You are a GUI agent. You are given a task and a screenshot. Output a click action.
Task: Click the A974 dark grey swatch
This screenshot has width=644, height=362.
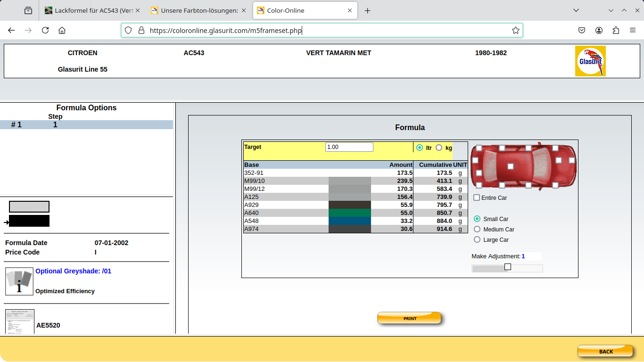tap(350, 229)
